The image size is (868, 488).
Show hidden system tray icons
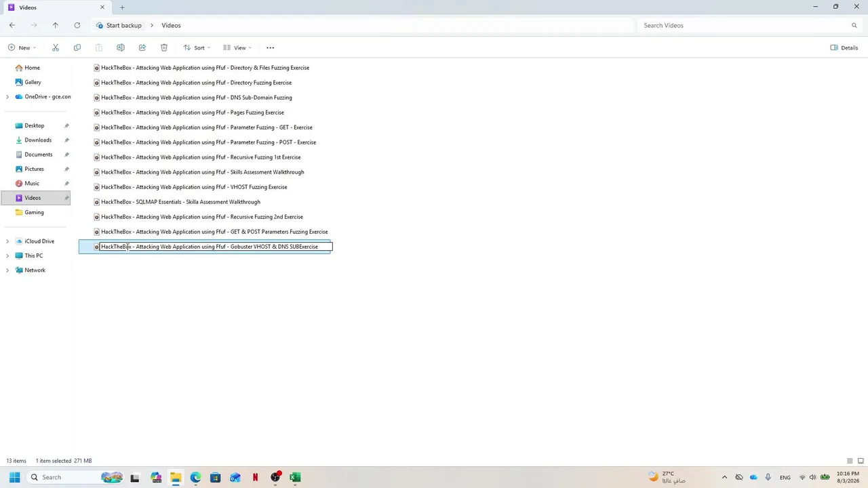[724, 477]
